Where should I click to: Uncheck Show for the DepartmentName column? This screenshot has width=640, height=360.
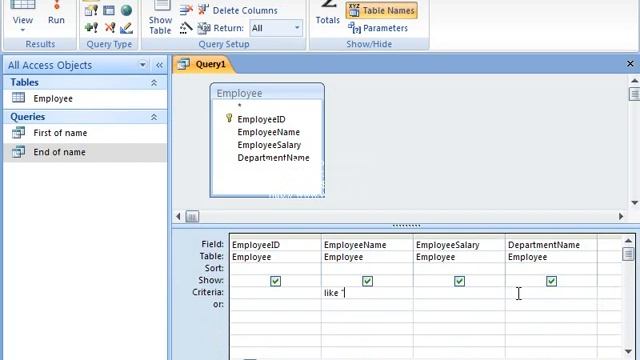point(551,281)
